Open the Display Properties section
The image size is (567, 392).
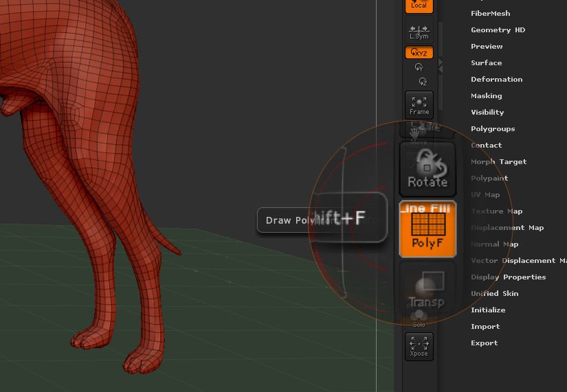[x=508, y=277]
